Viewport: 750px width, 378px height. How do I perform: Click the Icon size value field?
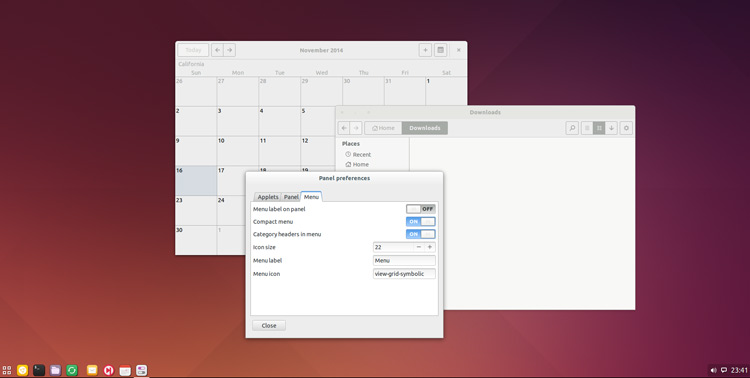pos(393,247)
